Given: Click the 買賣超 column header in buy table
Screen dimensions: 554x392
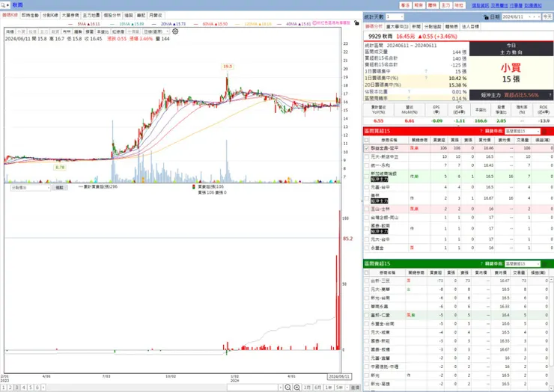Looking at the screenshot, I should tap(439, 140).
